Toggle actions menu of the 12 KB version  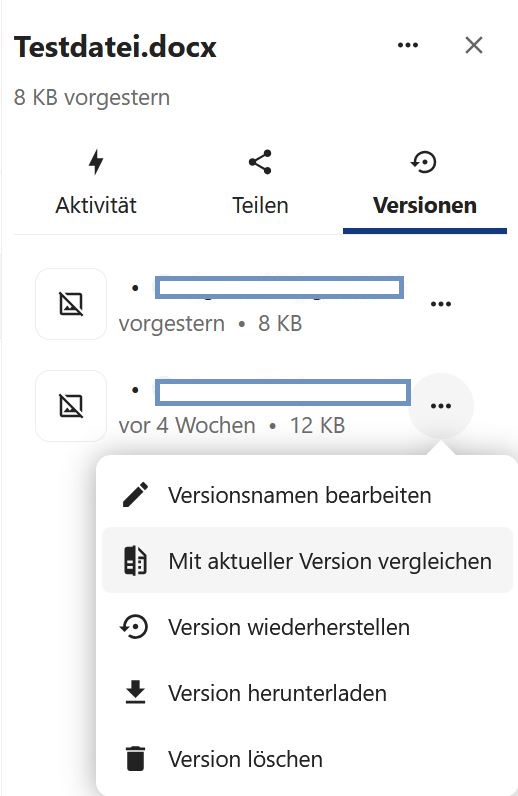[441, 406]
